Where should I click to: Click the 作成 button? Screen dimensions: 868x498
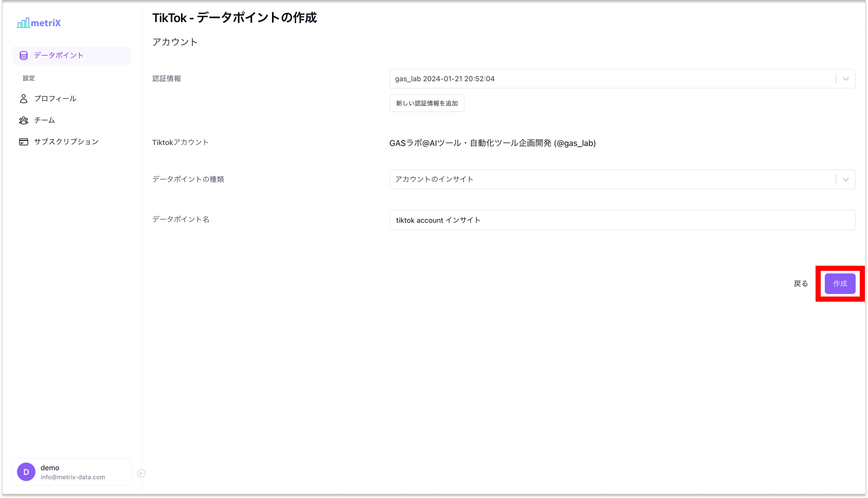point(840,284)
